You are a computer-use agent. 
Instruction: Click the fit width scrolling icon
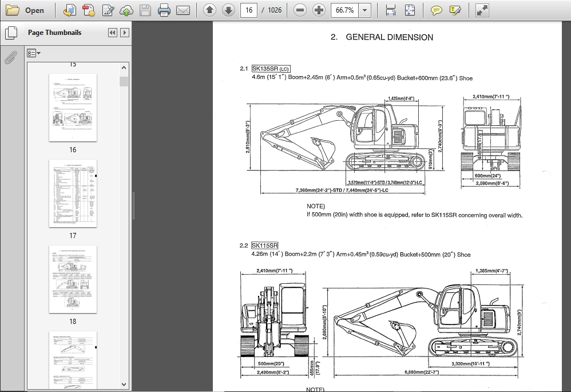(x=390, y=10)
